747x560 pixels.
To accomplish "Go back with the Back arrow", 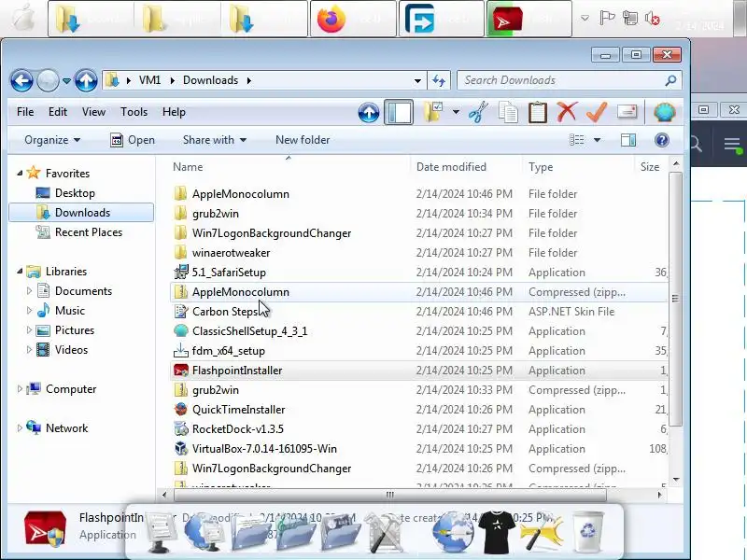I will pyautogui.click(x=21, y=80).
